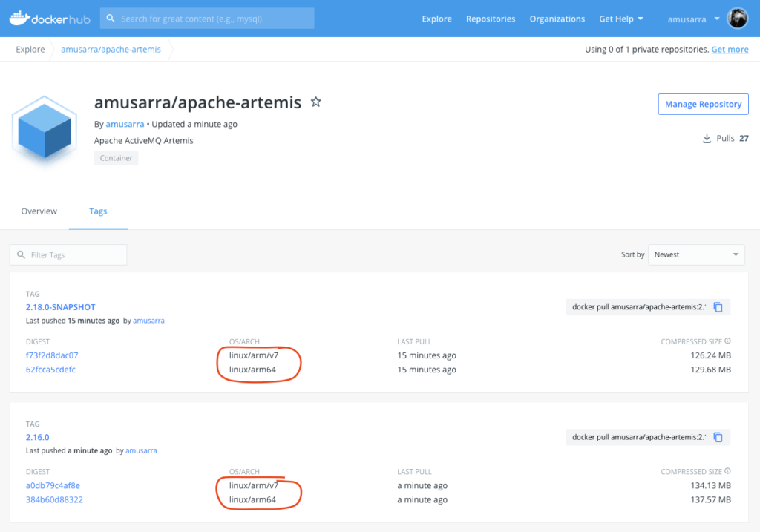
Task: Go to Explore in the top navigation
Action: pyautogui.click(x=436, y=19)
